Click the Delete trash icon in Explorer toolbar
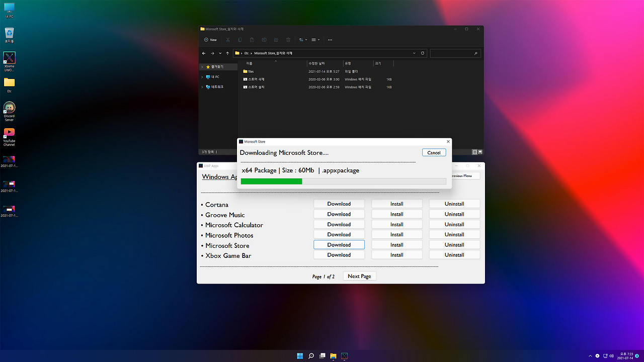The image size is (644, 362). [288, 40]
